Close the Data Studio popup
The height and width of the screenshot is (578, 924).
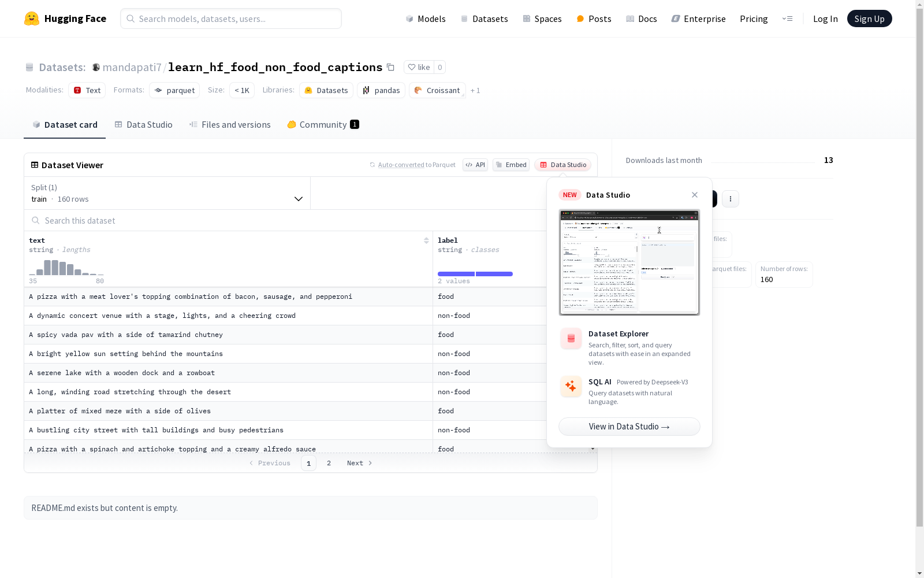(x=695, y=195)
